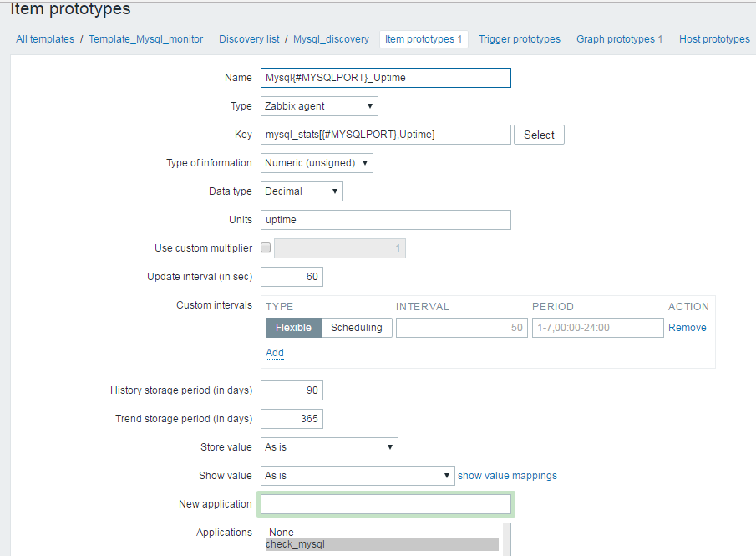Switch to Item prototypes tab
Screen dimensions: 756x556
pos(424,39)
